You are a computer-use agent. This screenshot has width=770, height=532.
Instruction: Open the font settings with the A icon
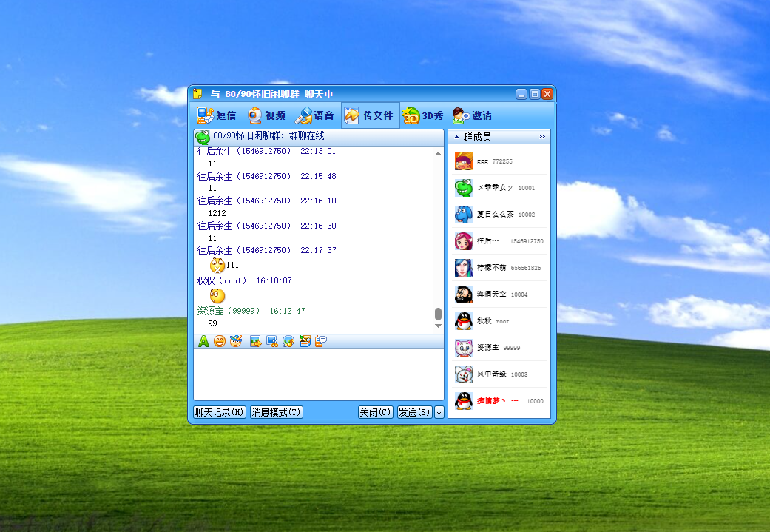point(202,341)
